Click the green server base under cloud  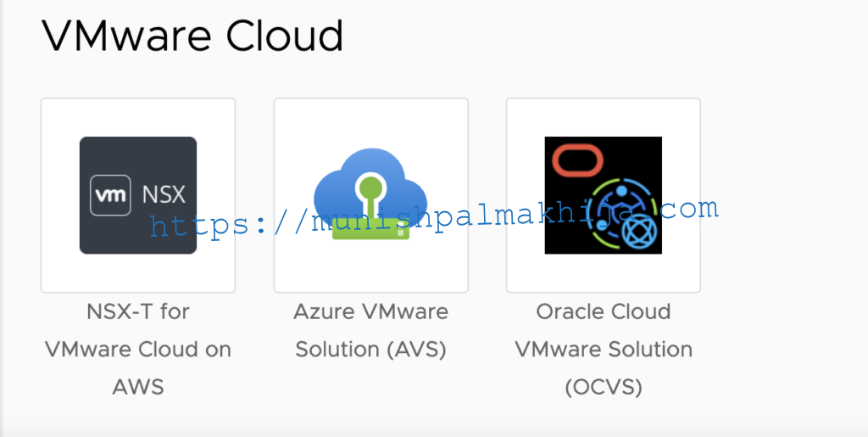point(370,229)
